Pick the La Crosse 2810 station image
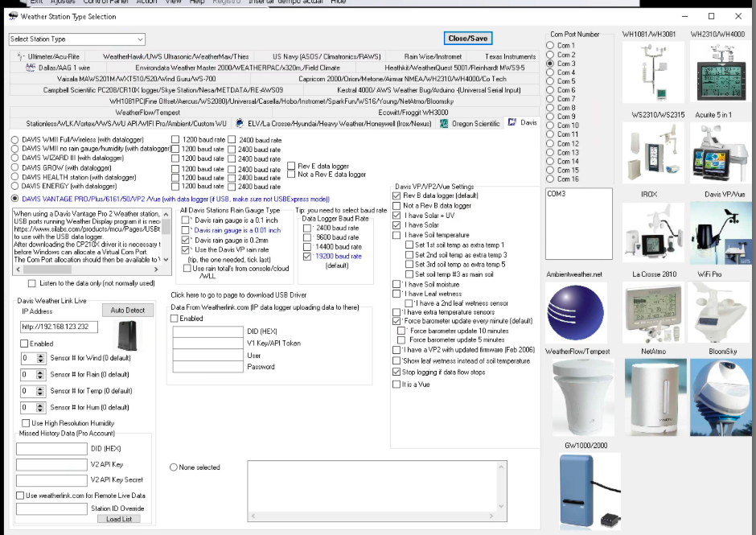Image resolution: width=756 pixels, height=535 pixels. [x=653, y=312]
